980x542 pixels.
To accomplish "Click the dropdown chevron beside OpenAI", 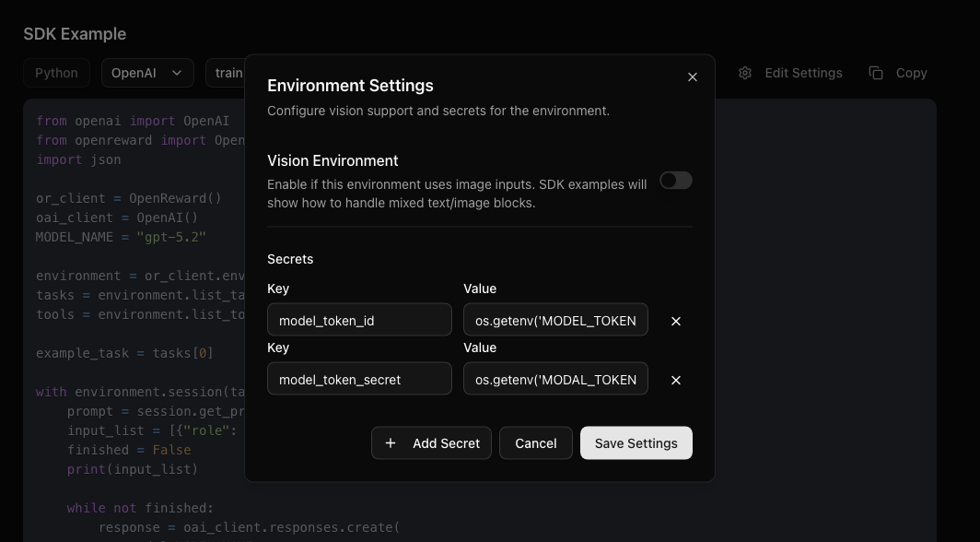I will [x=175, y=73].
